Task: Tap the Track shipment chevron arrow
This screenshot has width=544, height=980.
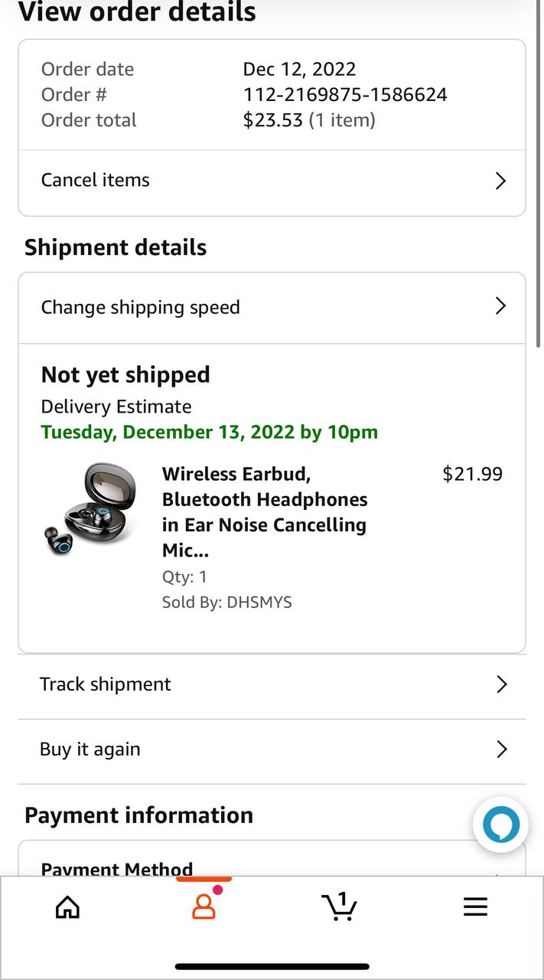Action: click(501, 684)
